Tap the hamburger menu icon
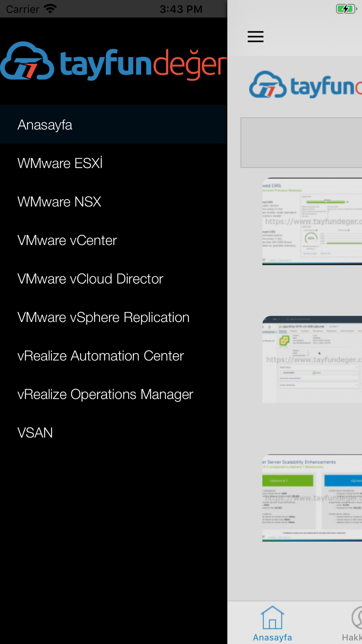 point(256,37)
